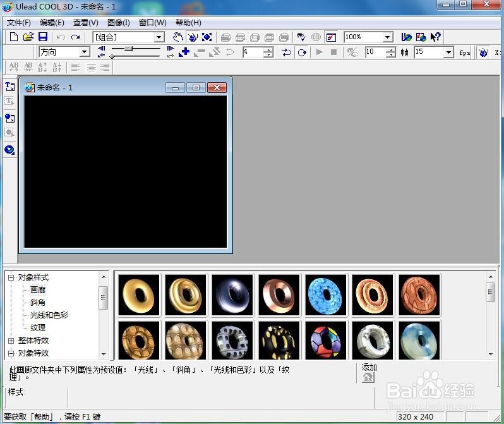Viewport: 504px width, 424px height.
Task: Click the add to gallery icon under 添加
Action: click(x=368, y=377)
